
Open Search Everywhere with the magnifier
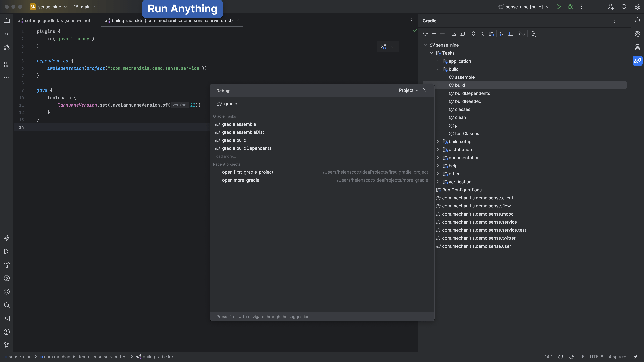coord(624,7)
